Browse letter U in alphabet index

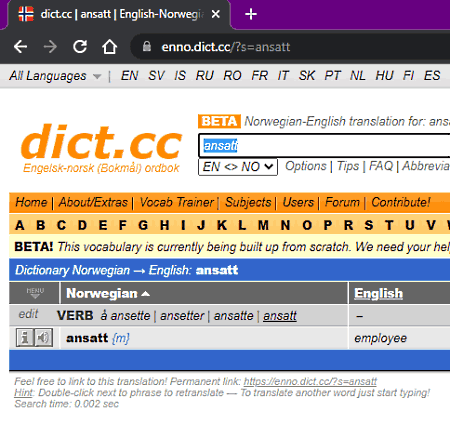[x=410, y=226]
